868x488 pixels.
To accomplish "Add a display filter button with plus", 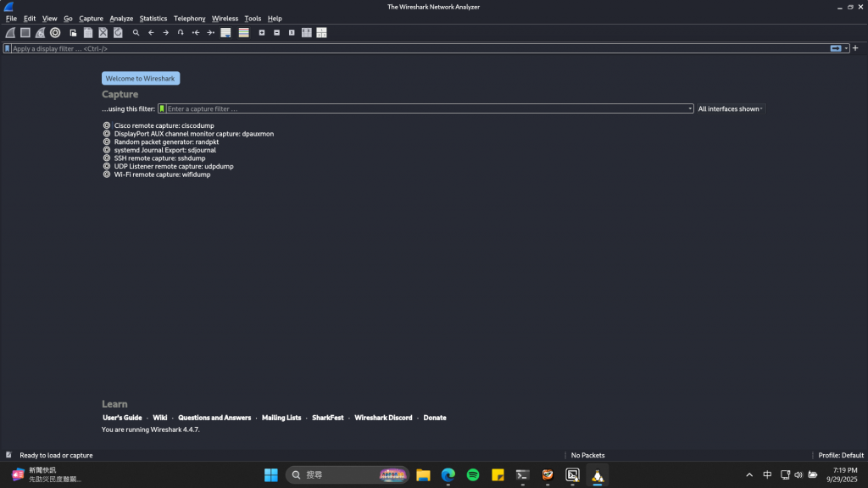I will (855, 48).
